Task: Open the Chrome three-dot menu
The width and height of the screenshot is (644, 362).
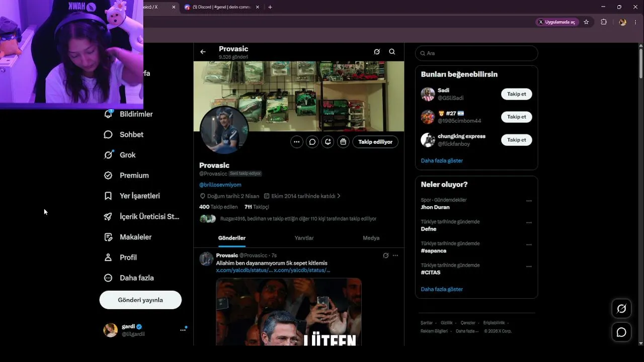Action: 635,22
